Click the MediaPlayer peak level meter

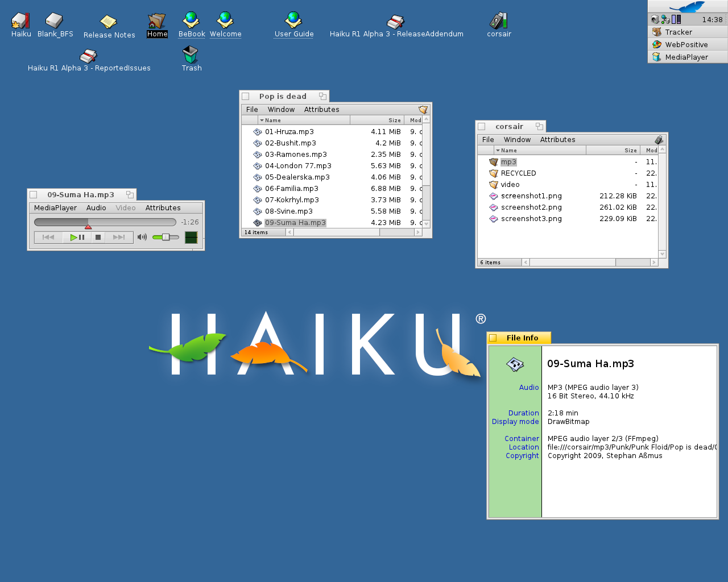pos(191,237)
